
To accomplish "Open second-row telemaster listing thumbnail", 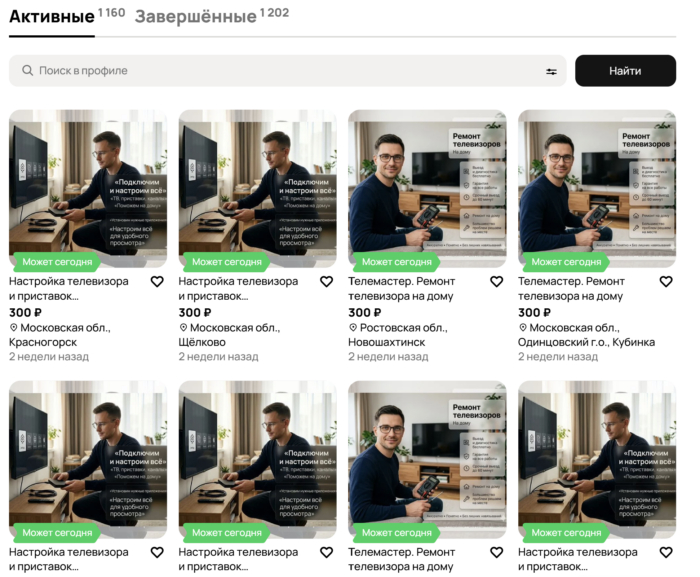I will click(x=427, y=460).
